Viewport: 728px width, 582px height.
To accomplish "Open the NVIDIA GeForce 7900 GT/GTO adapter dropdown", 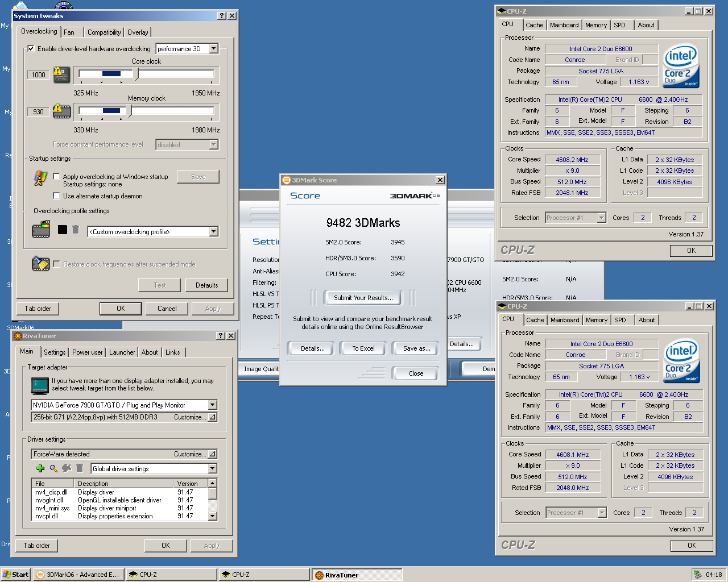I will (x=212, y=405).
